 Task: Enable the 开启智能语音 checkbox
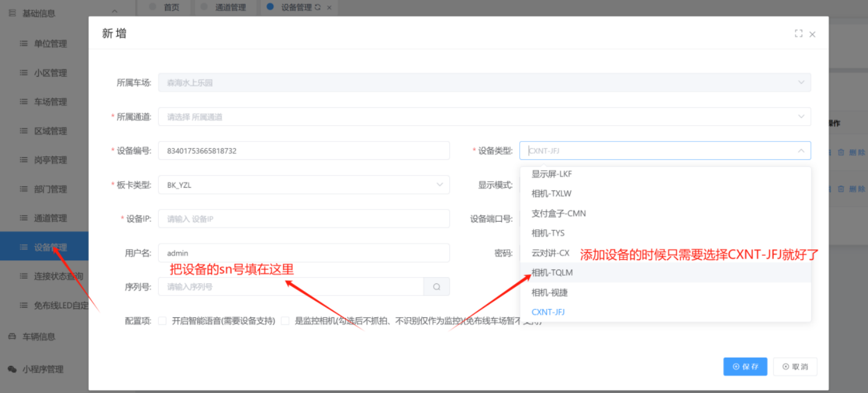tap(162, 321)
